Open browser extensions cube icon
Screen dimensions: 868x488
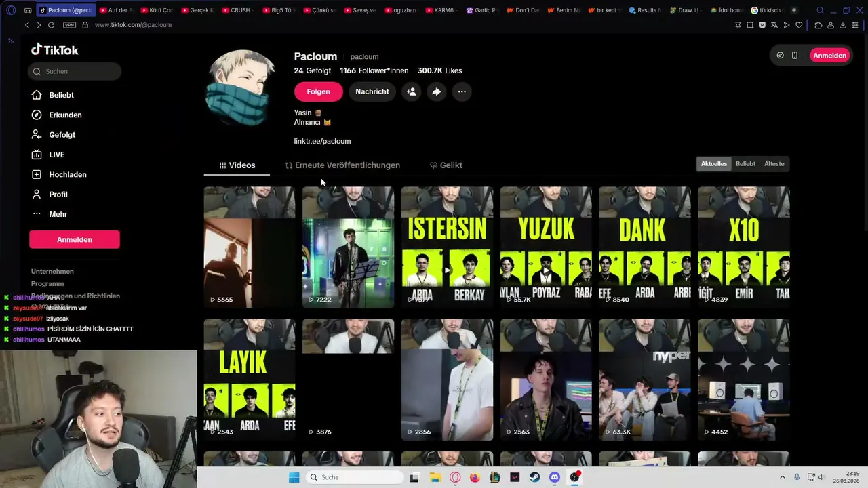pyautogui.click(x=818, y=25)
